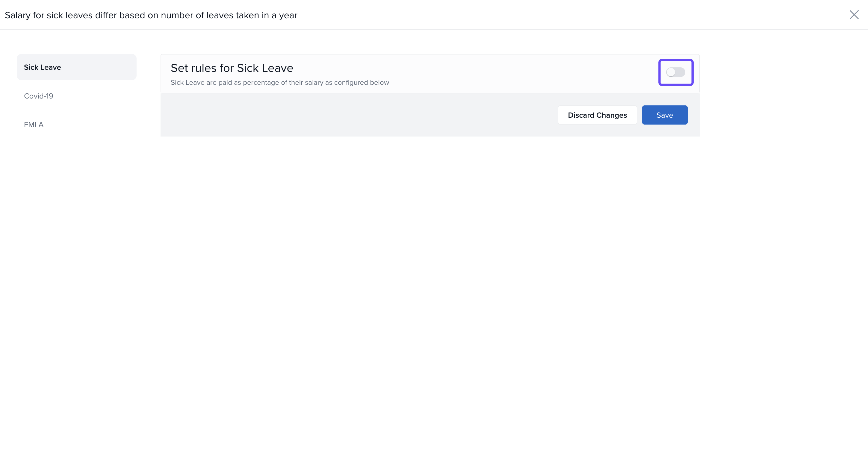The width and height of the screenshot is (868, 468).
Task: Click the dialog title about sick leave salary
Action: pyautogui.click(x=151, y=15)
